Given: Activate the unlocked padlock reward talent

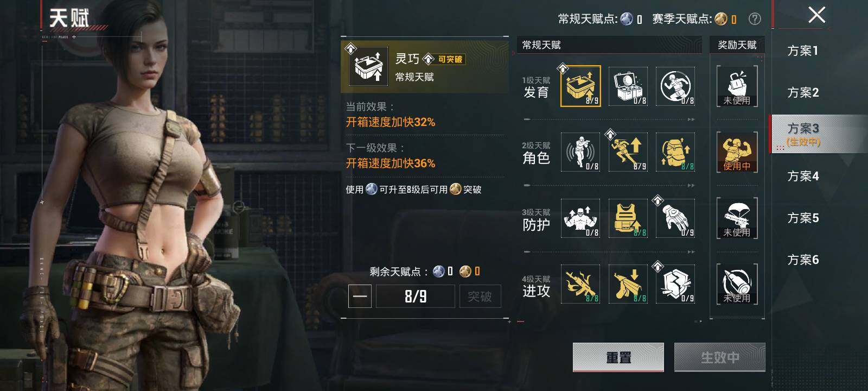Looking at the screenshot, I should (737, 86).
